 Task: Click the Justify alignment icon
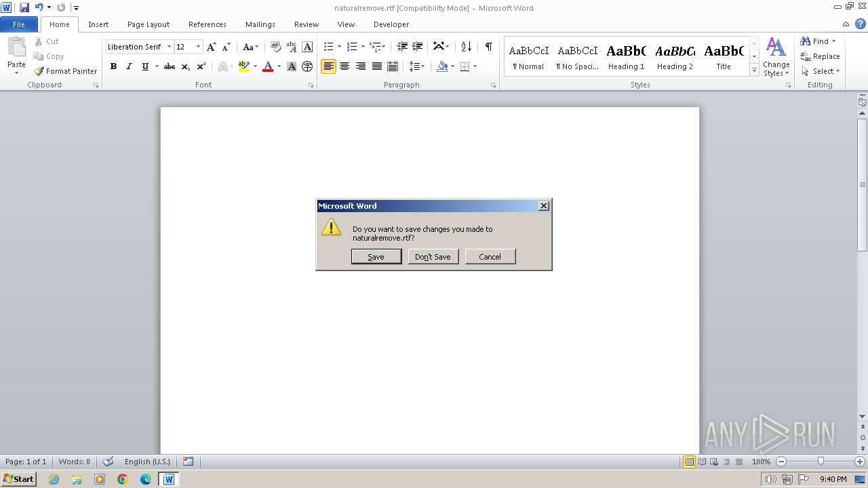coord(377,66)
